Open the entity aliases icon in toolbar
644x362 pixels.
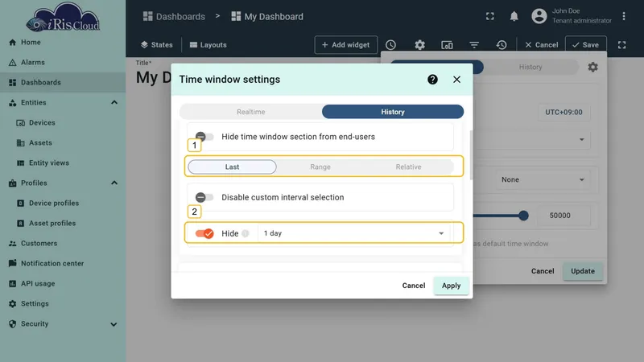click(447, 45)
